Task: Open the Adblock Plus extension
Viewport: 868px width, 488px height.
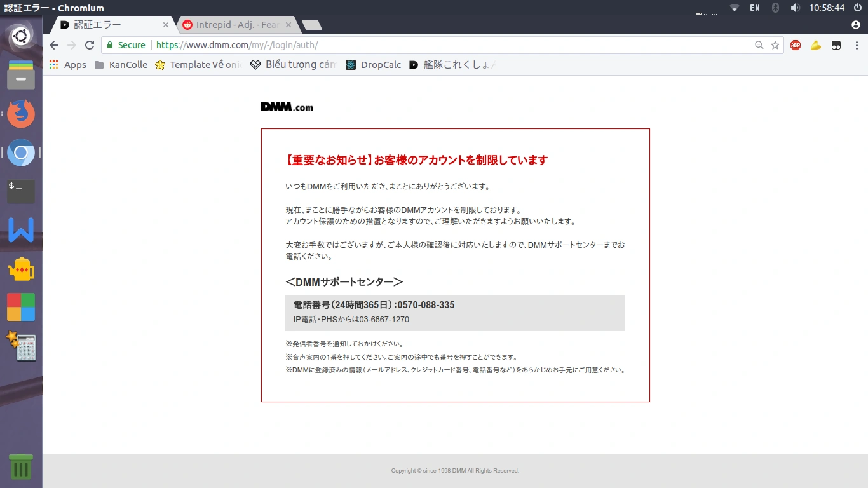Action: click(x=796, y=45)
